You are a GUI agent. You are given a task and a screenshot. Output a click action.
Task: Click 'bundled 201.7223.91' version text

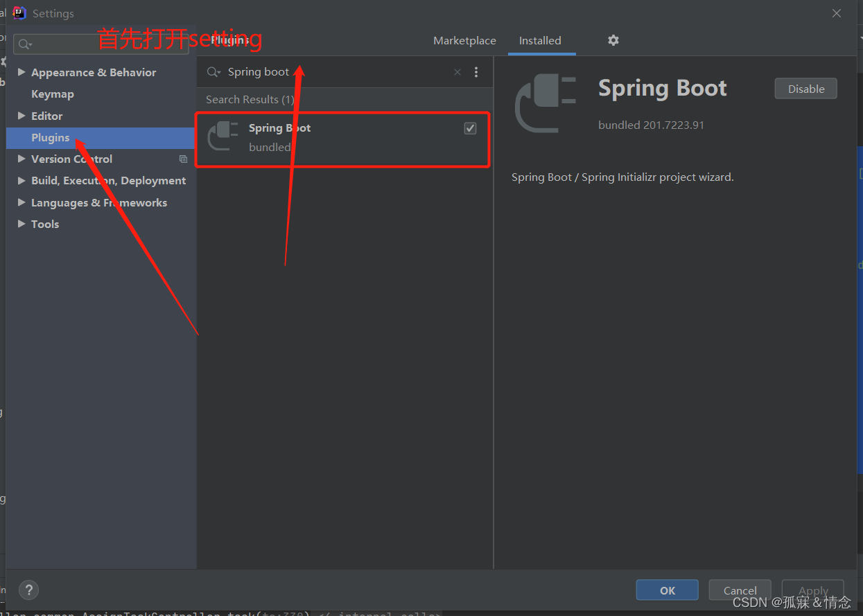click(651, 125)
